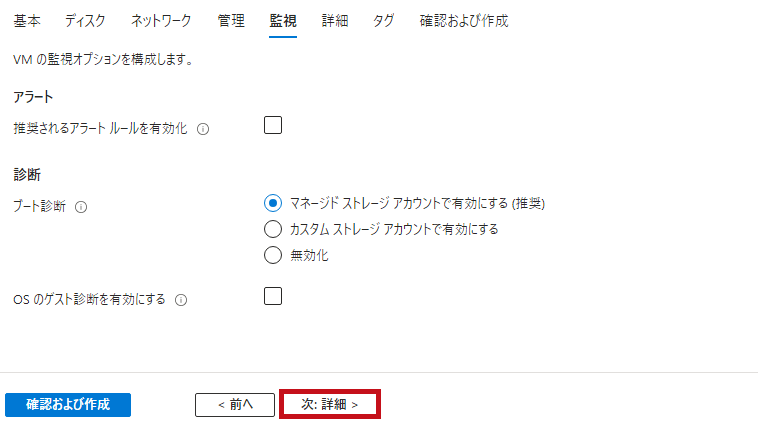This screenshot has width=758, height=430.
Task: Click the カスタム ストレージ アカウントで有効にする label text
Action: point(394,229)
